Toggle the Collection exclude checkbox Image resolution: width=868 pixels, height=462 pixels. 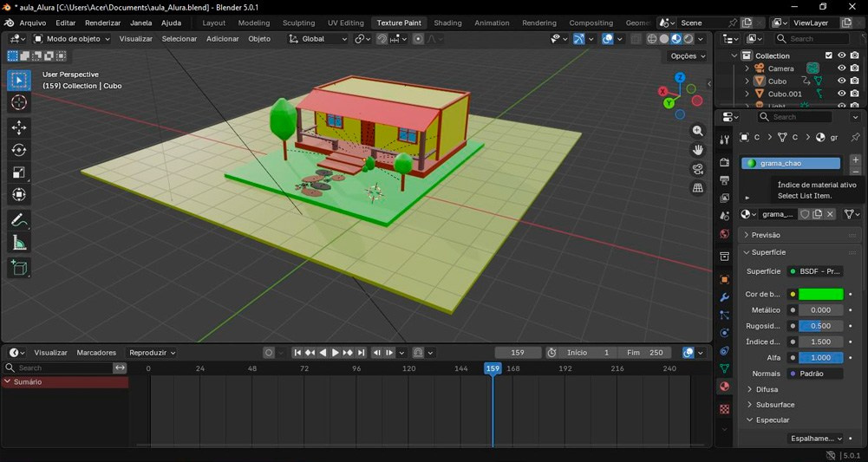point(829,55)
